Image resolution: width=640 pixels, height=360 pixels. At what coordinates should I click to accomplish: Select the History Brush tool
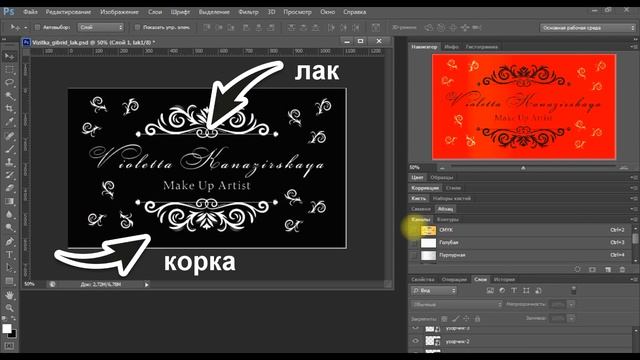point(9,175)
